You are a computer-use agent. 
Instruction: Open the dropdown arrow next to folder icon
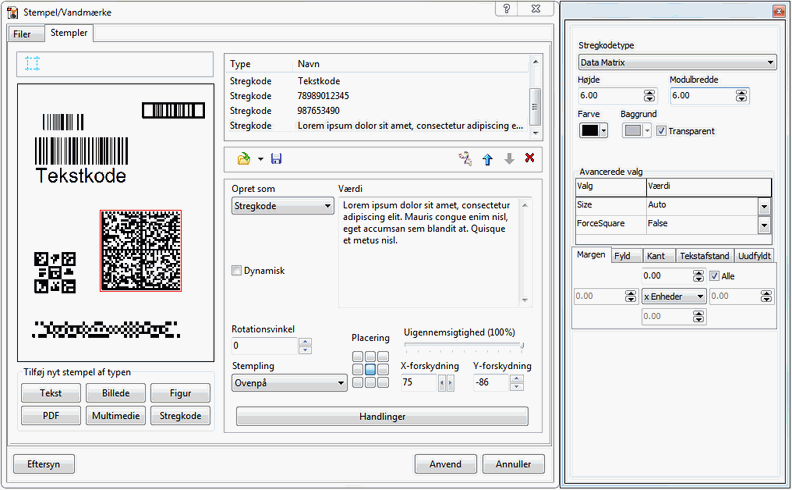pyautogui.click(x=261, y=159)
